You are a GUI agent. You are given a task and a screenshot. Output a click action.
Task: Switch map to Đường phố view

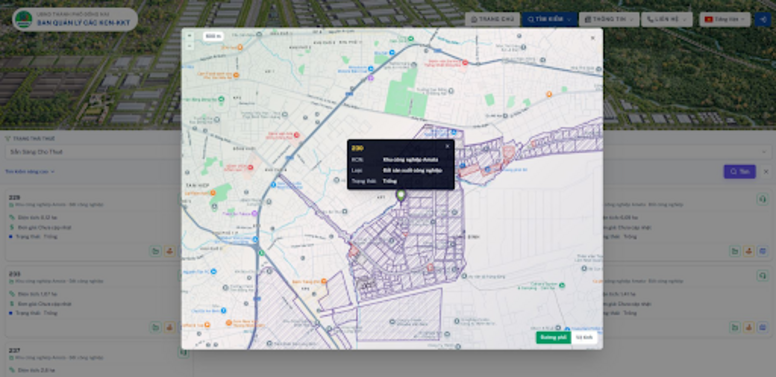pyautogui.click(x=553, y=337)
